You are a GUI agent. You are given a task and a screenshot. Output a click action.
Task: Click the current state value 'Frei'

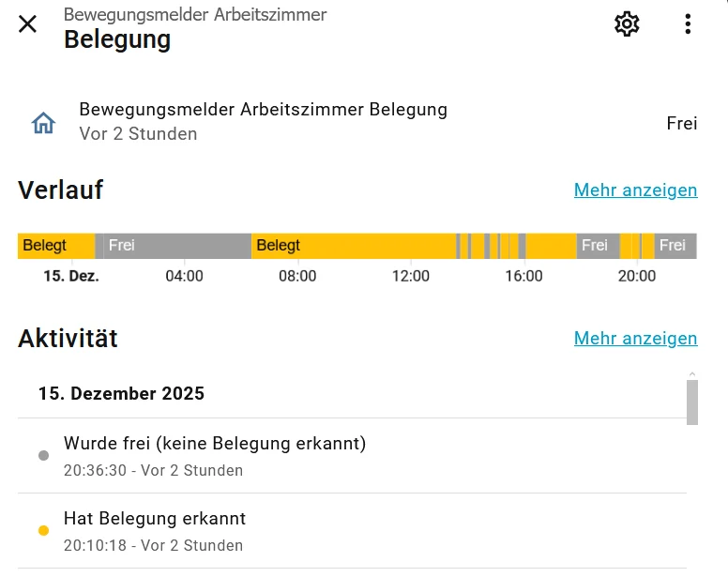click(681, 123)
